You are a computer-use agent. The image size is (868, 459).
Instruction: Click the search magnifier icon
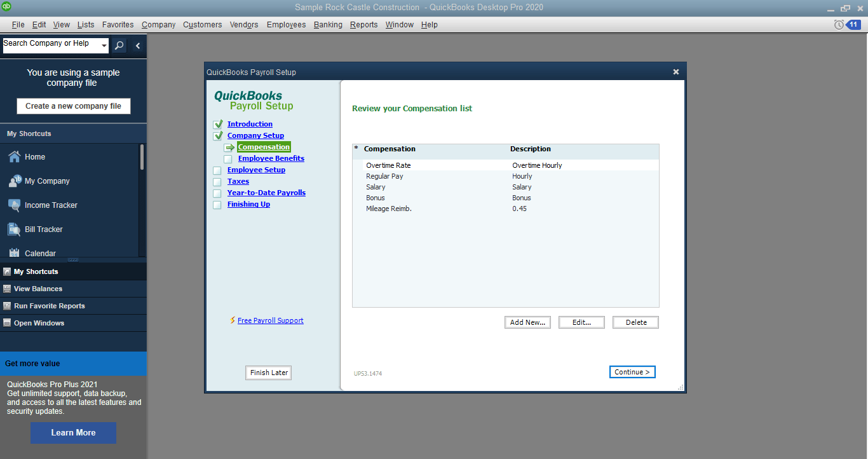[x=119, y=46]
